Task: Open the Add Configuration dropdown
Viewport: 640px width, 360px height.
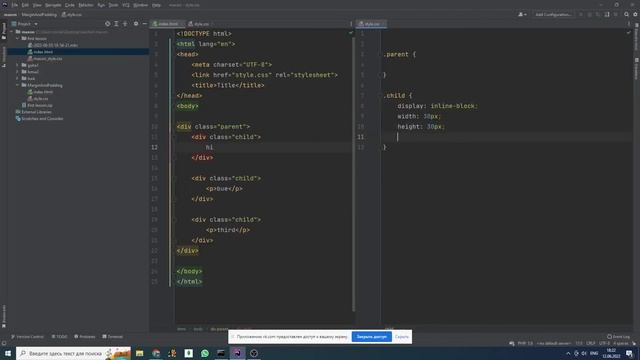Action: [553, 15]
